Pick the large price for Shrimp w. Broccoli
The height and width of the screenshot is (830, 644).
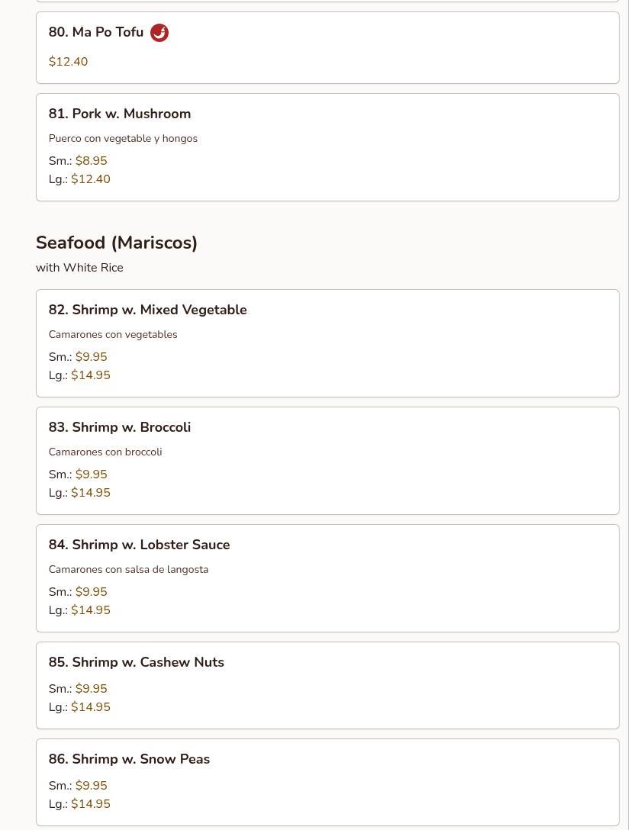pyautogui.click(x=91, y=493)
